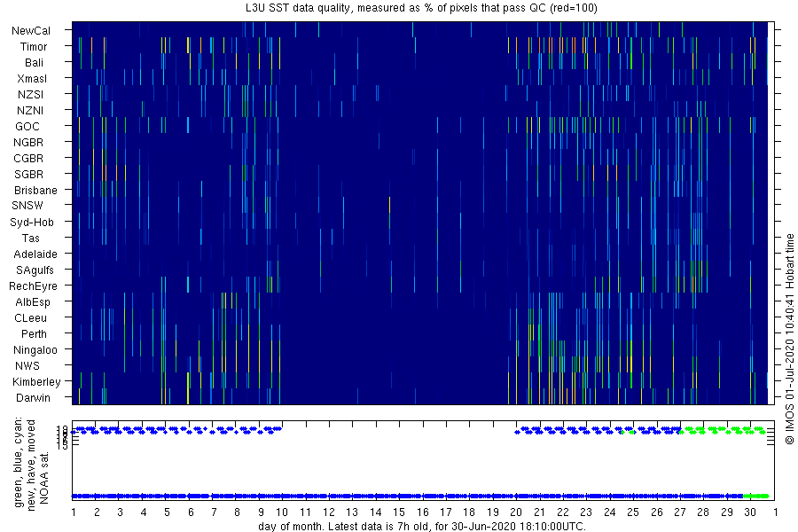Click the NWS row label
Viewport: 798px width, 532px height.
pos(27,366)
